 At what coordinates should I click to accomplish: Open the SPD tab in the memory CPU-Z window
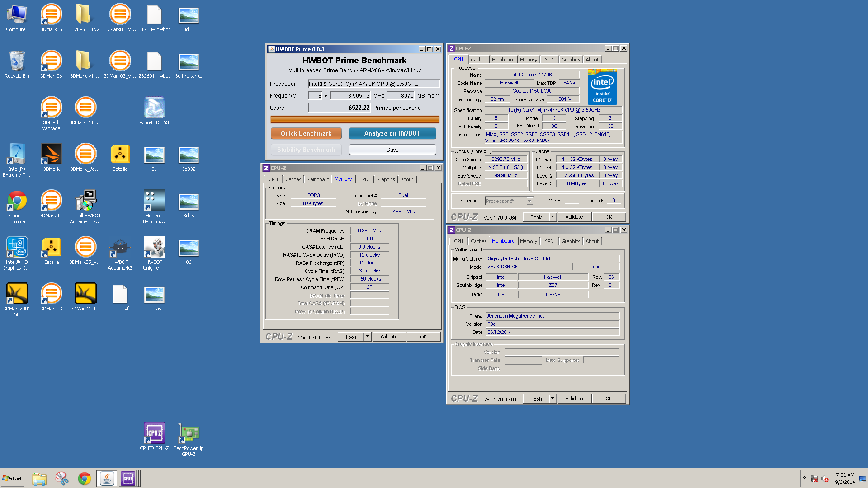[x=363, y=179]
